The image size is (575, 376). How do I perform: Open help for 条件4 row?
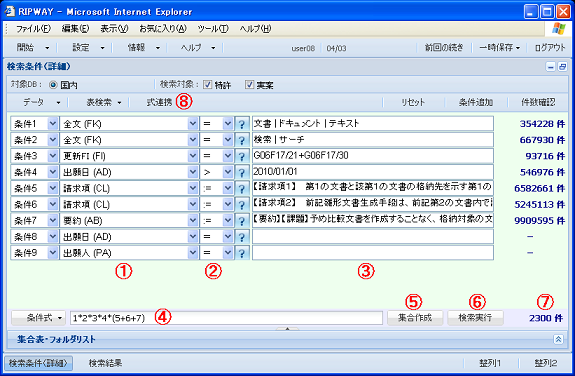(x=242, y=172)
